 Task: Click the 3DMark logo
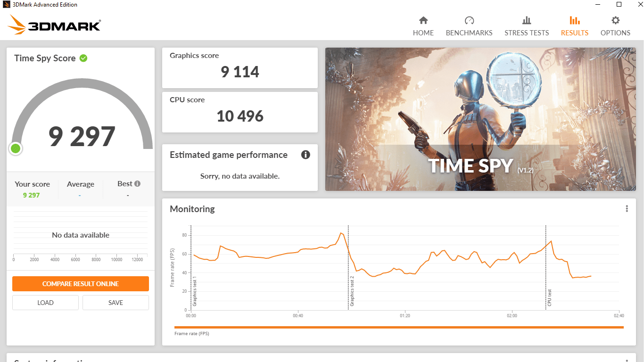(55, 25)
